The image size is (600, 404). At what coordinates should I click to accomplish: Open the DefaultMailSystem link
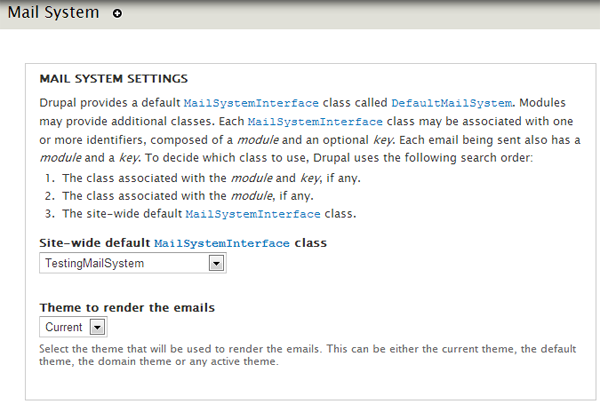(452, 103)
